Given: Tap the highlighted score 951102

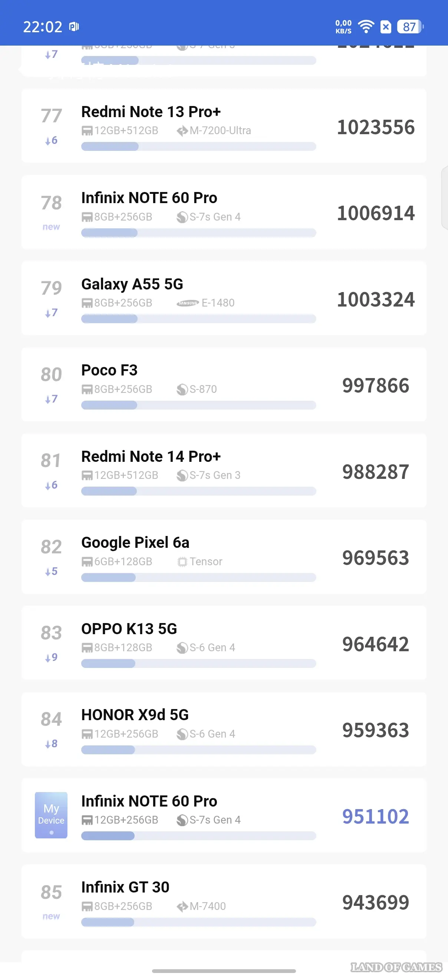Looking at the screenshot, I should click(x=375, y=817).
